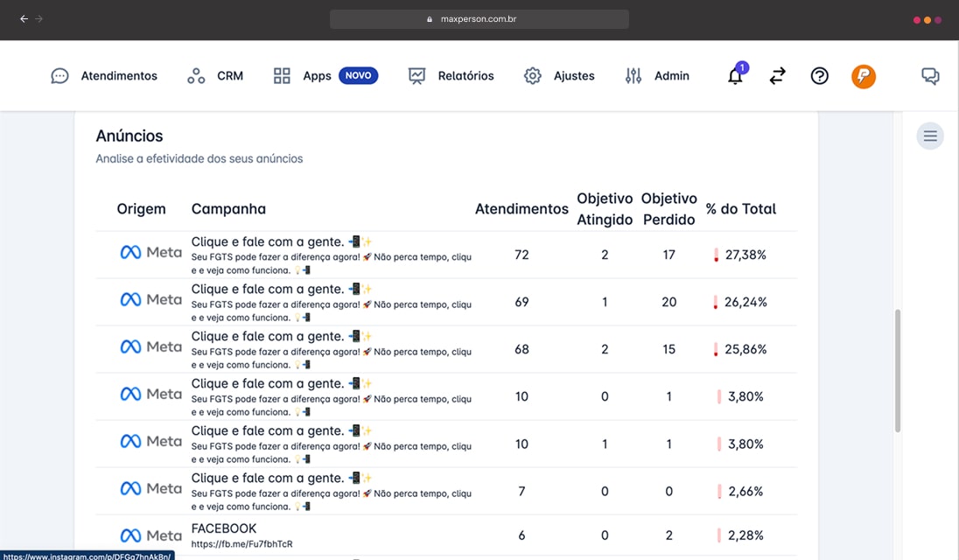The image size is (959, 560).
Task: Open the help question mark icon
Action: (819, 76)
